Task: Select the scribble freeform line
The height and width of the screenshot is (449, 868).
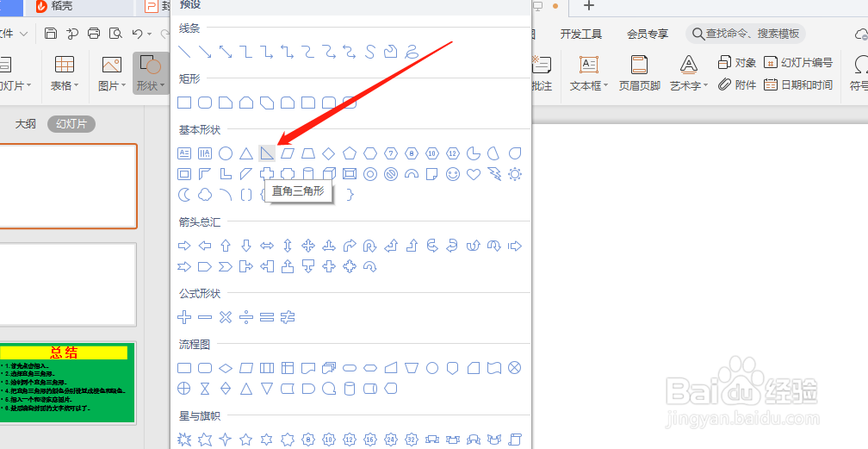Action: 412,52
